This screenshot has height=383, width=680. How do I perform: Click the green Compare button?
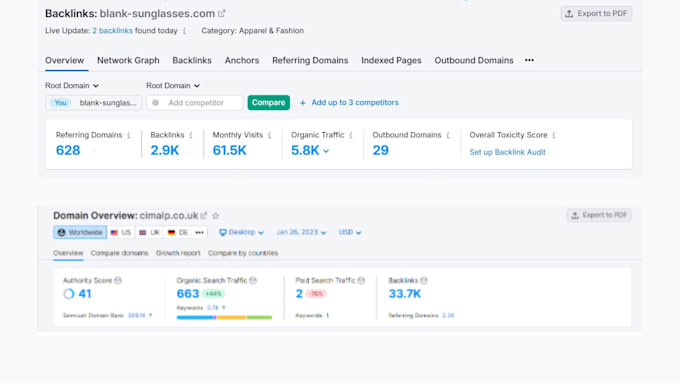(x=268, y=103)
